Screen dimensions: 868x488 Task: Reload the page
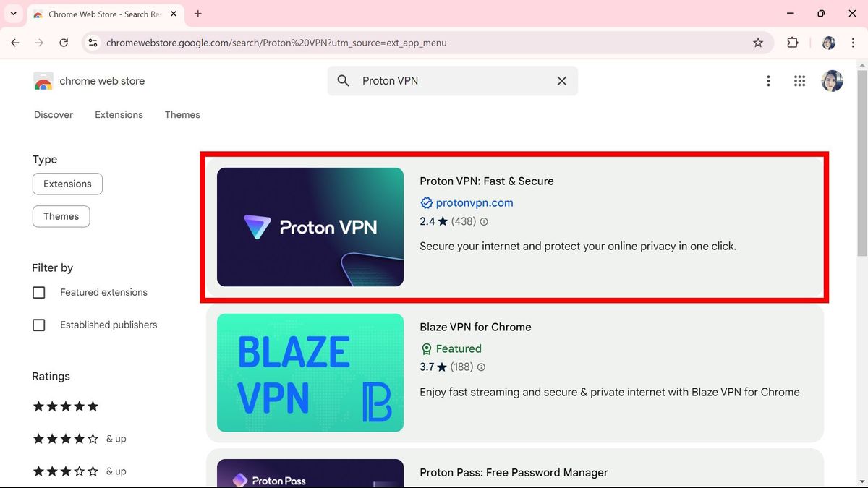pos(64,43)
